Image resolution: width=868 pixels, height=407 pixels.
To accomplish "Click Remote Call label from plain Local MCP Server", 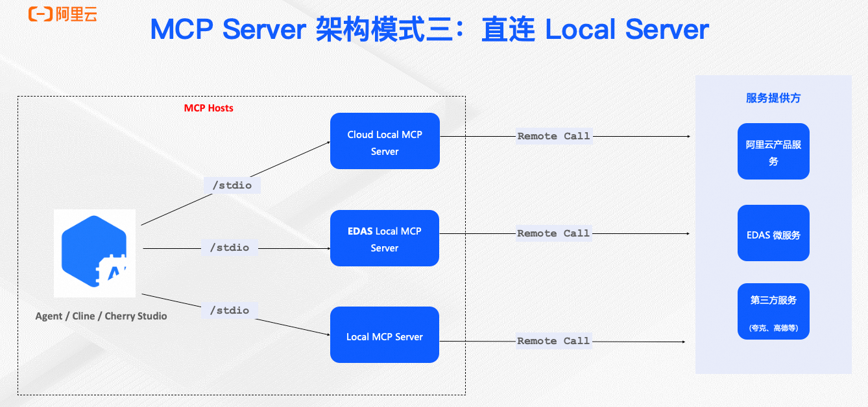I will pos(553,341).
